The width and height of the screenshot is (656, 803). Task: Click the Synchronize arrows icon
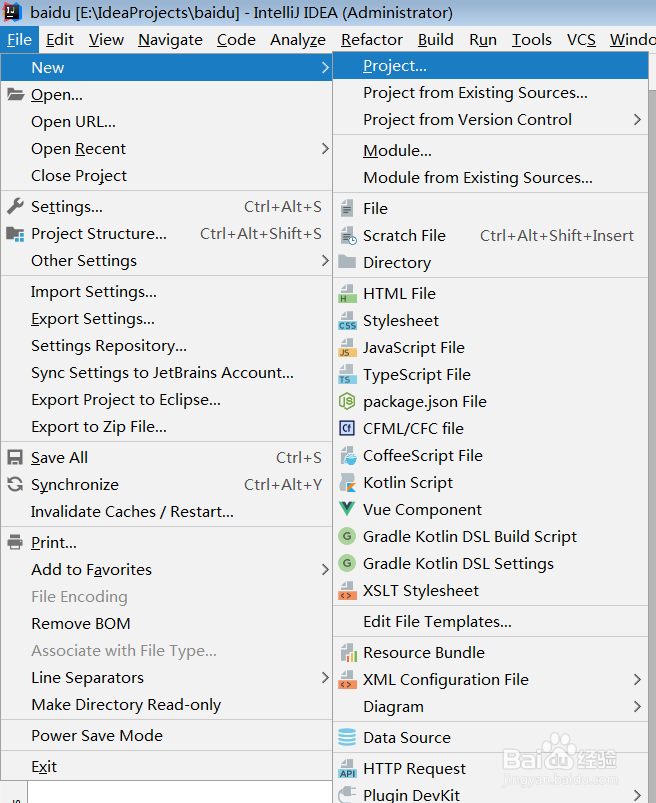(x=15, y=484)
